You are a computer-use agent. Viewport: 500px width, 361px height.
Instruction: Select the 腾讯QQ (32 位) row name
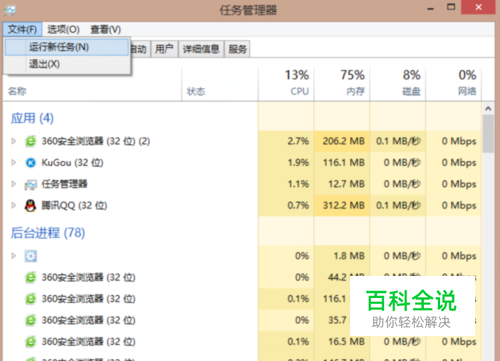point(74,205)
